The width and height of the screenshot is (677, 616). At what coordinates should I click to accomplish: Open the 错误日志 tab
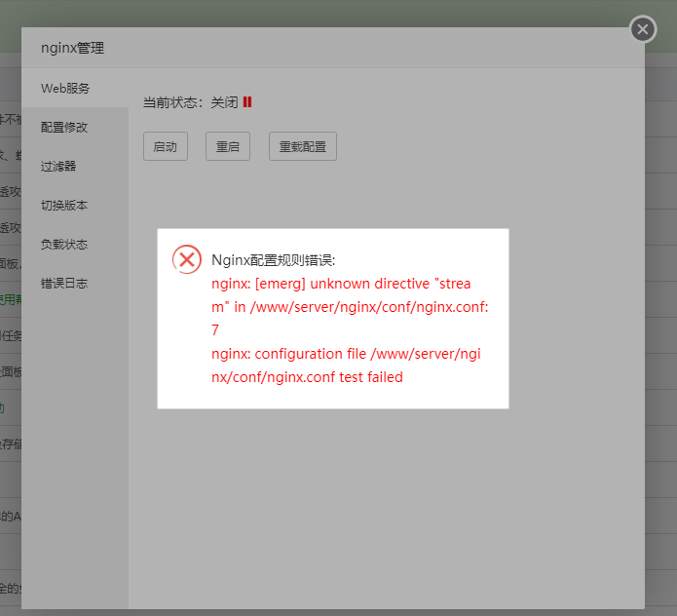coord(75,283)
